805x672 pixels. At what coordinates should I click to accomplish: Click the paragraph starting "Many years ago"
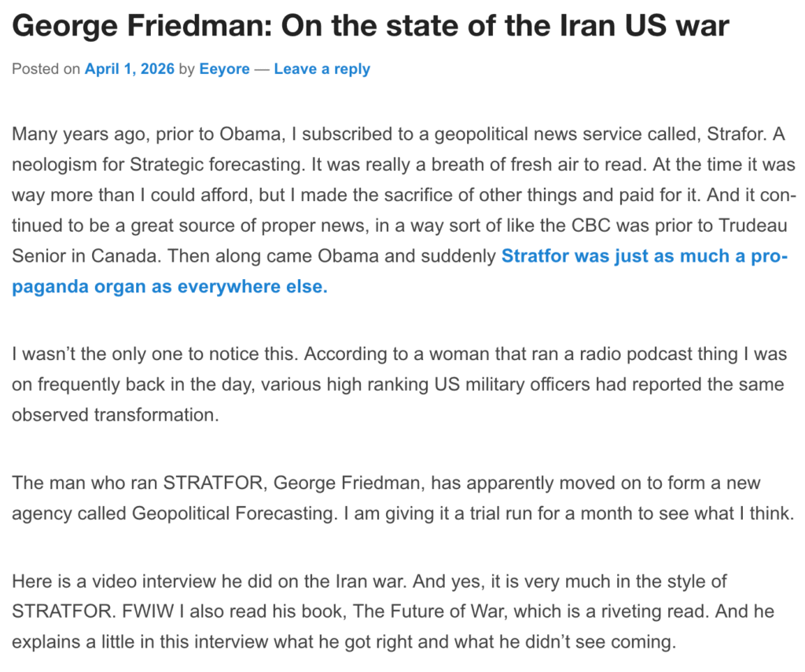tap(314, 196)
